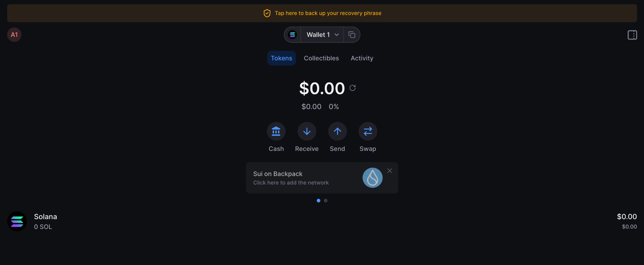Image resolution: width=644 pixels, height=265 pixels.
Task: Select the first carousel dot
Action: coord(318,200)
